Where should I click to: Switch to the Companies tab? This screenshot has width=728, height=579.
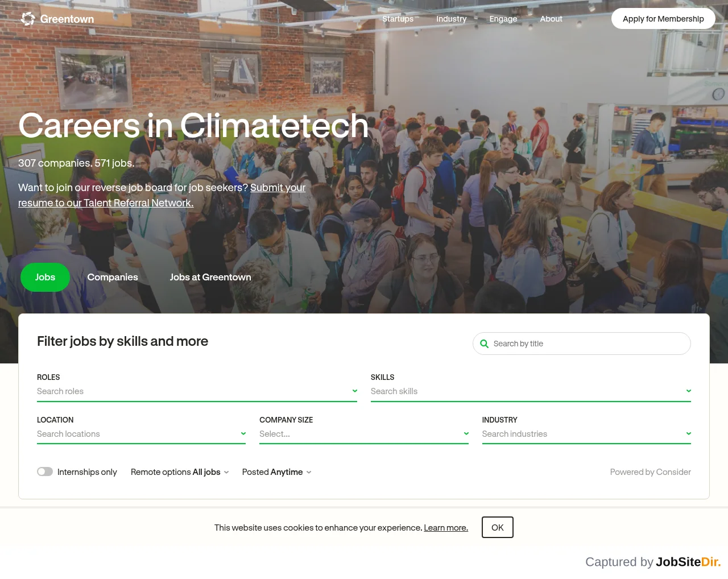pyautogui.click(x=113, y=277)
